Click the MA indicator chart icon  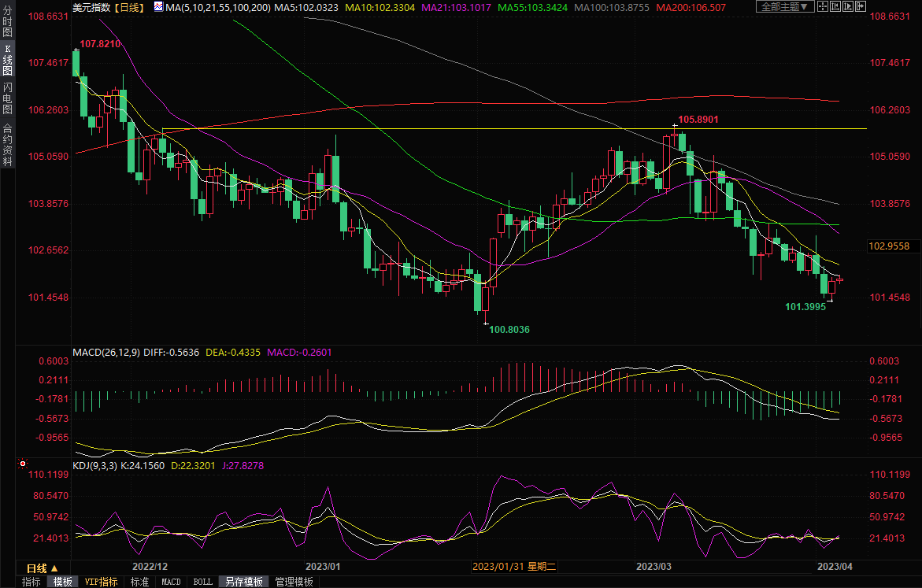(159, 7)
